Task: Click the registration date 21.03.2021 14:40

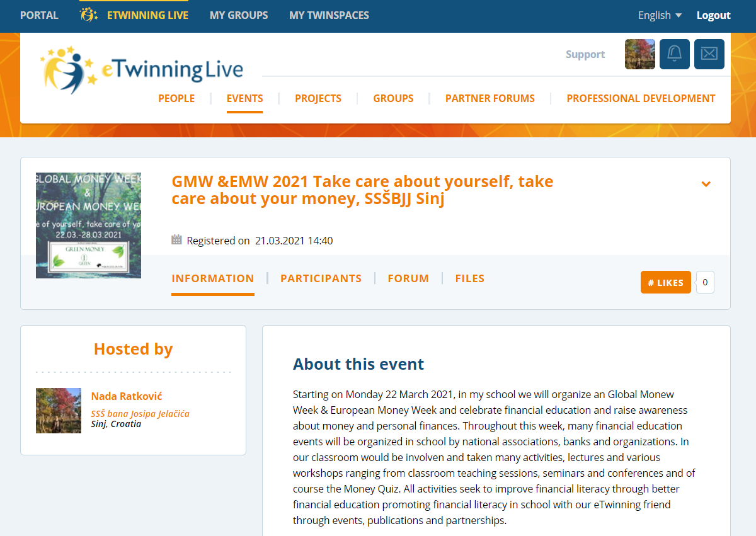Action: click(294, 241)
